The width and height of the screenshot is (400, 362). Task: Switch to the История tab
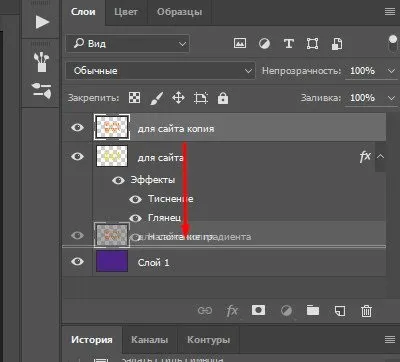click(x=92, y=340)
